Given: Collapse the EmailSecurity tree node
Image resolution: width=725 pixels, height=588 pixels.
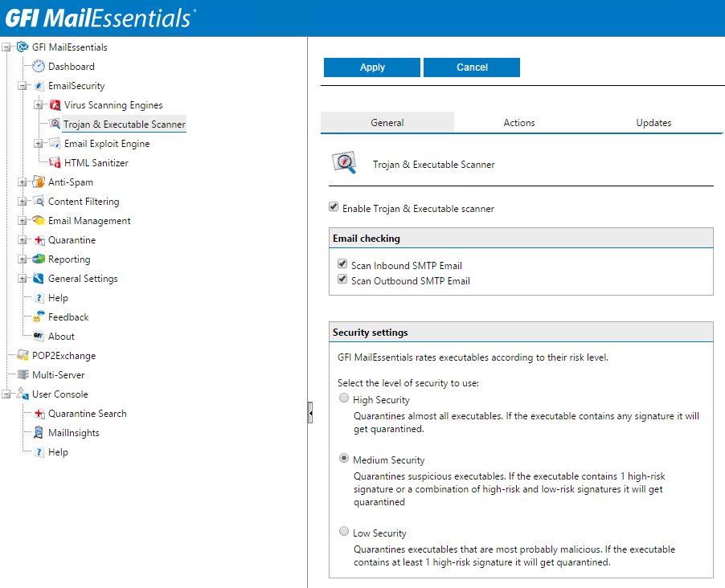Looking at the screenshot, I should point(23,85).
